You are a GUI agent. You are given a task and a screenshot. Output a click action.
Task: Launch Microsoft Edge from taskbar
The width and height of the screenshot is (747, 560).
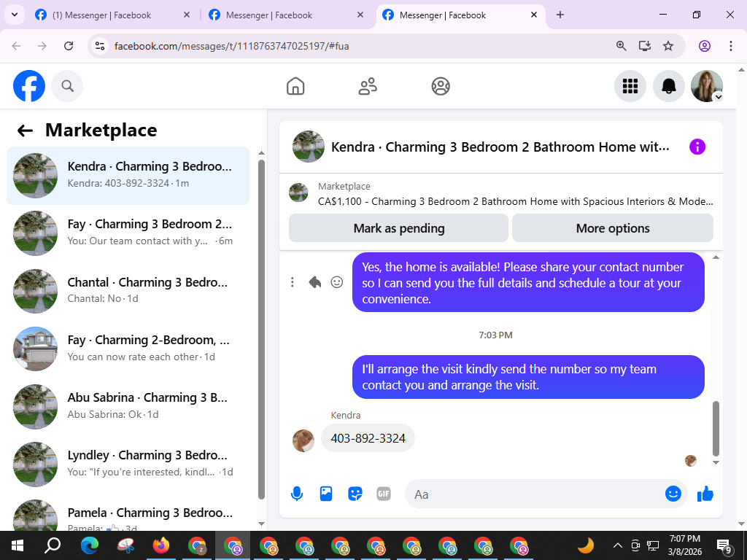tap(90, 545)
